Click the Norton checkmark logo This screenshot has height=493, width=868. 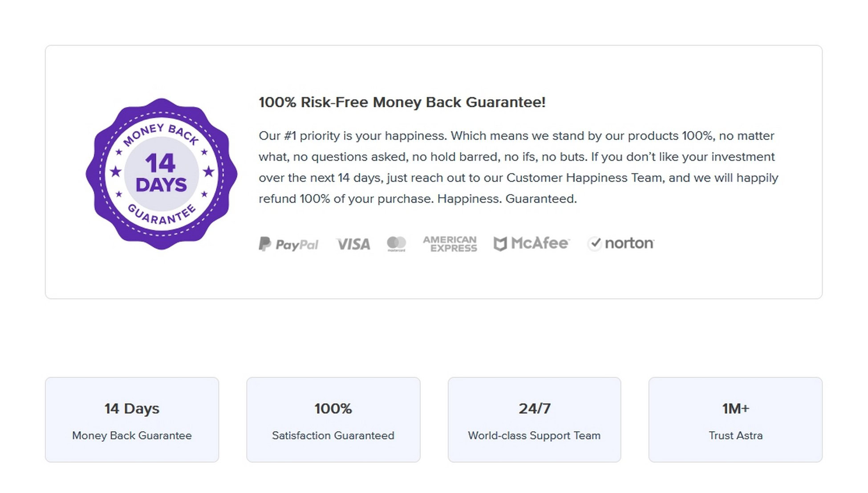(x=621, y=244)
